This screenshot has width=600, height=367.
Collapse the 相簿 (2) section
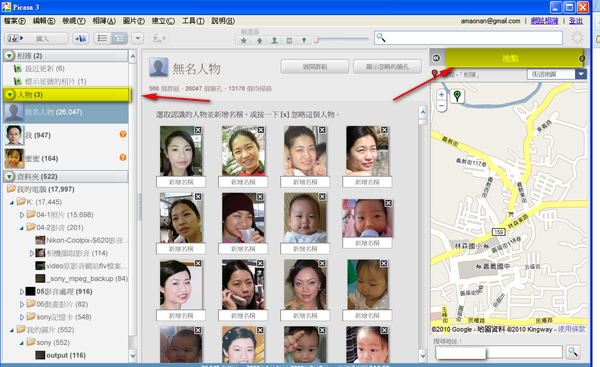pos(9,56)
